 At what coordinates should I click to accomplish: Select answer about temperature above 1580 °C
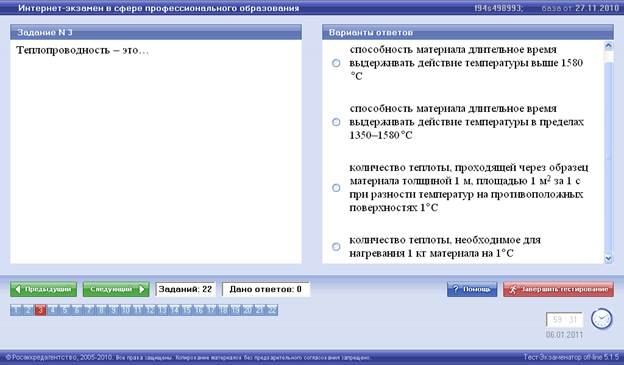click(336, 63)
